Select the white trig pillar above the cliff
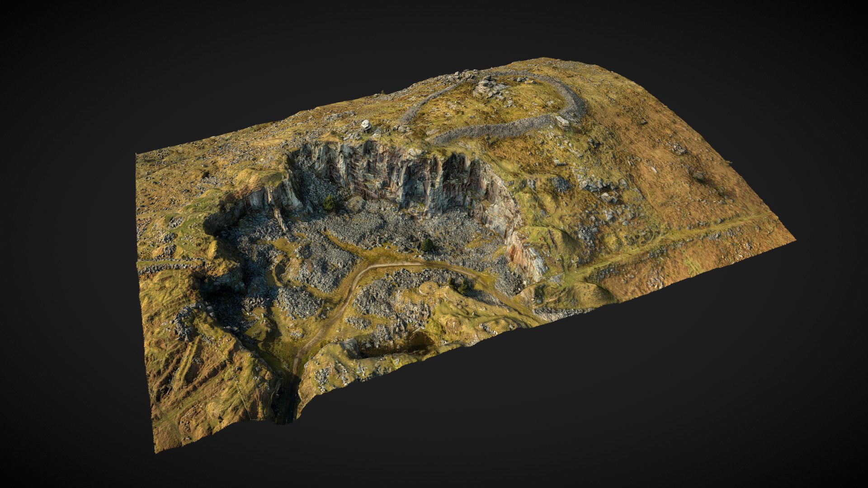Image resolution: width=868 pixels, height=488 pixels. point(366,125)
